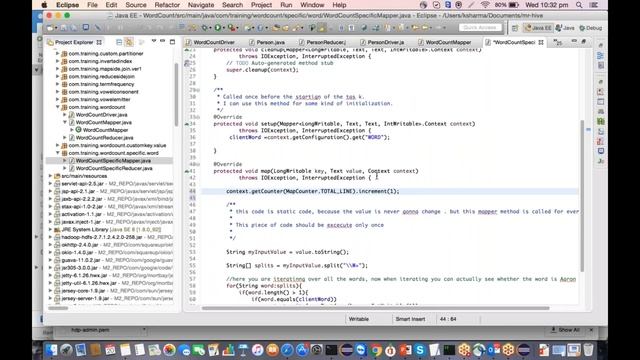The image size is (640, 360).
Task: Click the Save icon in Eclipse toolbar
Action: pyautogui.click(x=64, y=28)
